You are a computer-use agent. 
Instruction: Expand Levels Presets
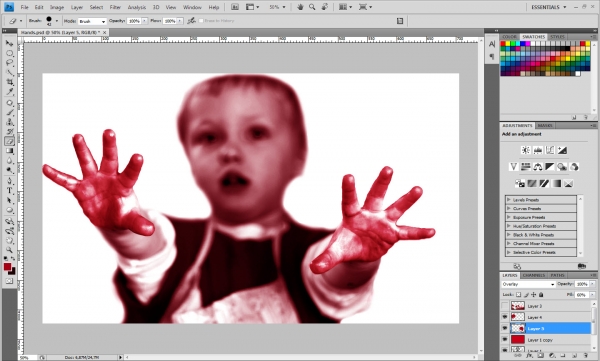(x=509, y=199)
